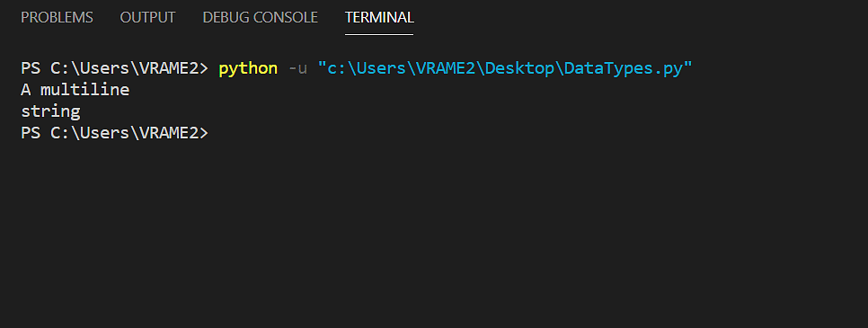Click Users in the first prompt line
The width and height of the screenshot is (868, 328).
click(x=104, y=68)
